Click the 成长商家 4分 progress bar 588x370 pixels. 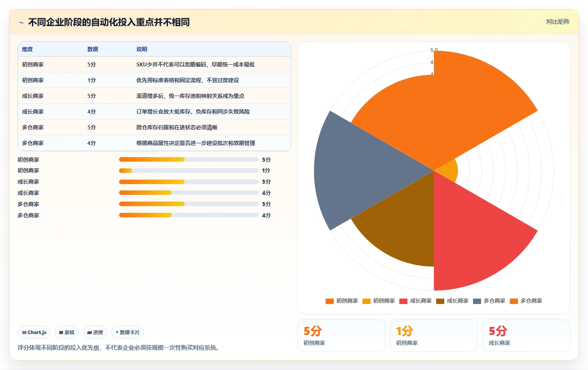tap(189, 193)
